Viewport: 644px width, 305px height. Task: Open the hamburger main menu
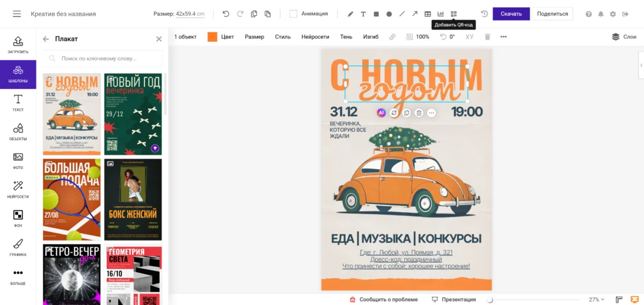(17, 14)
